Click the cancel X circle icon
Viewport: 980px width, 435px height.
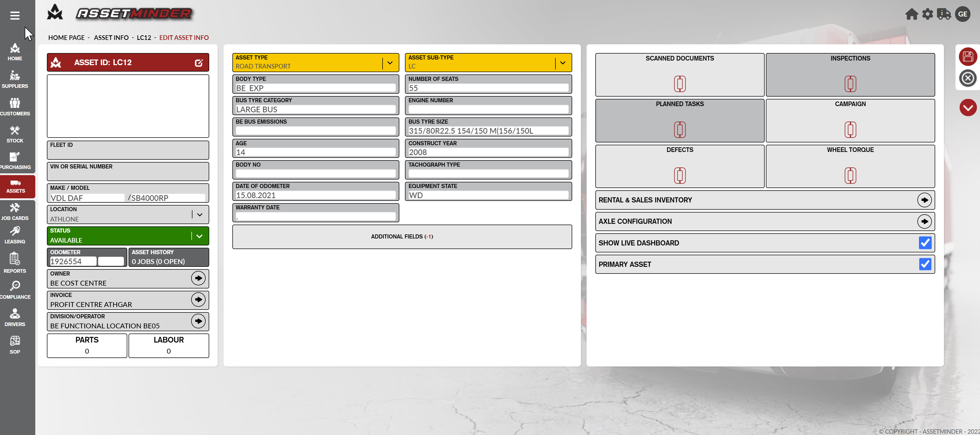(967, 78)
